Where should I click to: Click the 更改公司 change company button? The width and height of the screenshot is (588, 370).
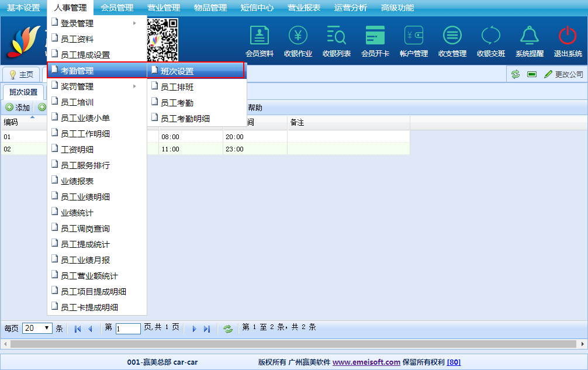(564, 74)
